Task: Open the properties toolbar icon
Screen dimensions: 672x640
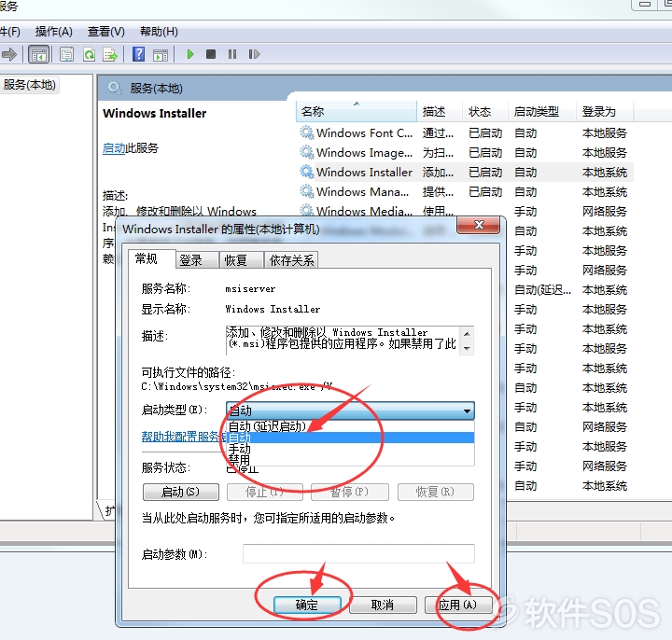Action: 66,55
